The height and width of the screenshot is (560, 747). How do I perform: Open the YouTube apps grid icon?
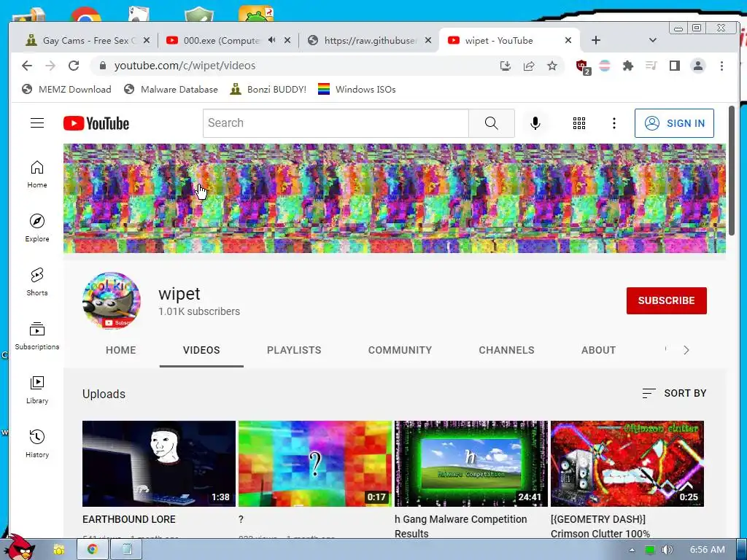(578, 123)
